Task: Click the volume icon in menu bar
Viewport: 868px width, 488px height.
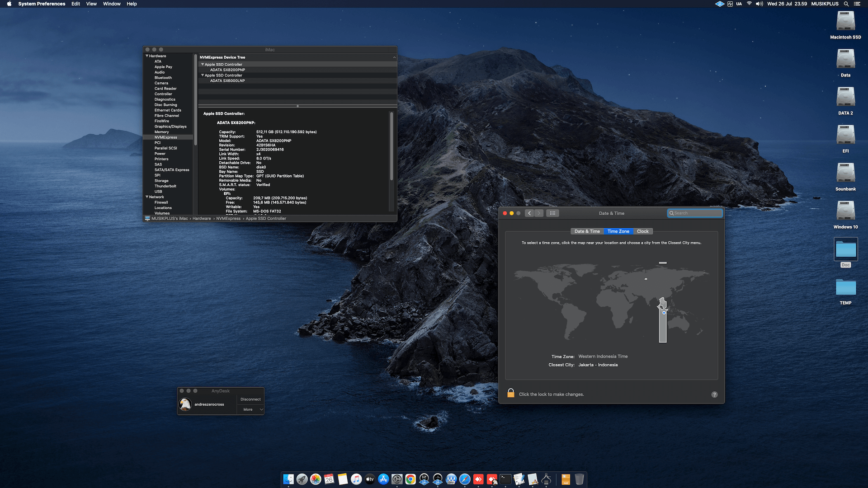Action: (759, 4)
